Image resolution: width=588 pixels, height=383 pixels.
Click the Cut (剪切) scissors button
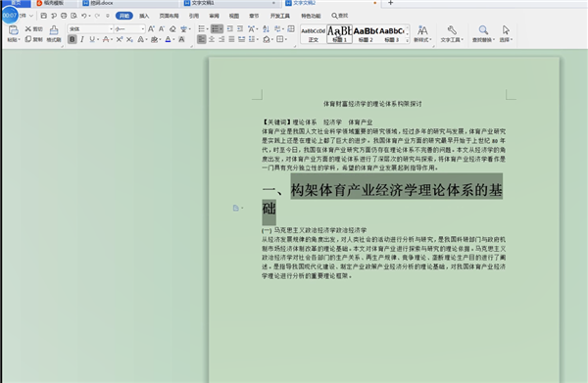click(33, 28)
